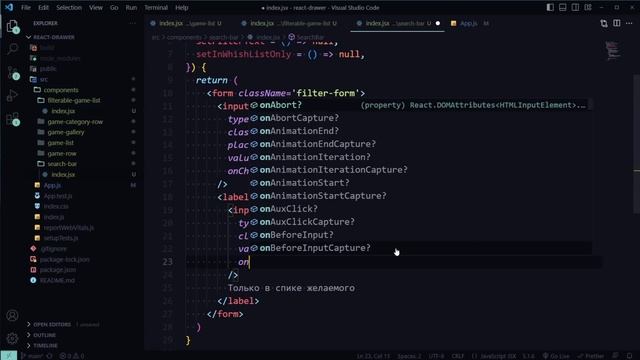Switch to the App.js tab

click(x=469, y=24)
